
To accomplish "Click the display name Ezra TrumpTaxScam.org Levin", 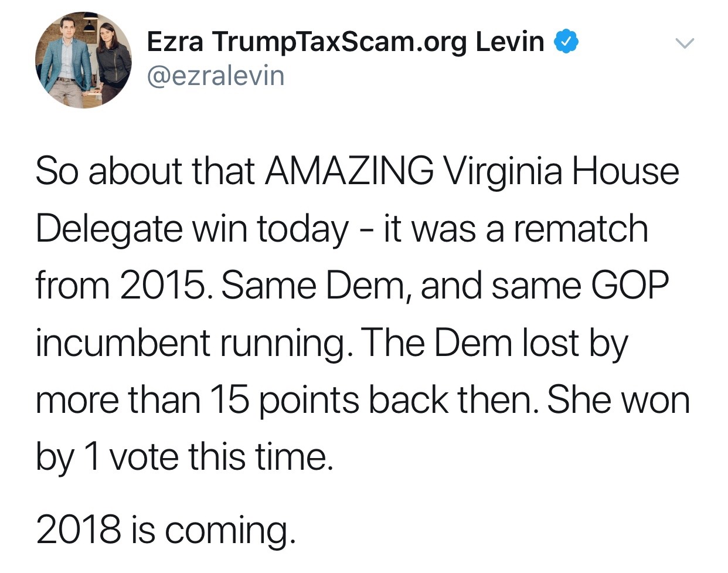I will pos(345,42).
